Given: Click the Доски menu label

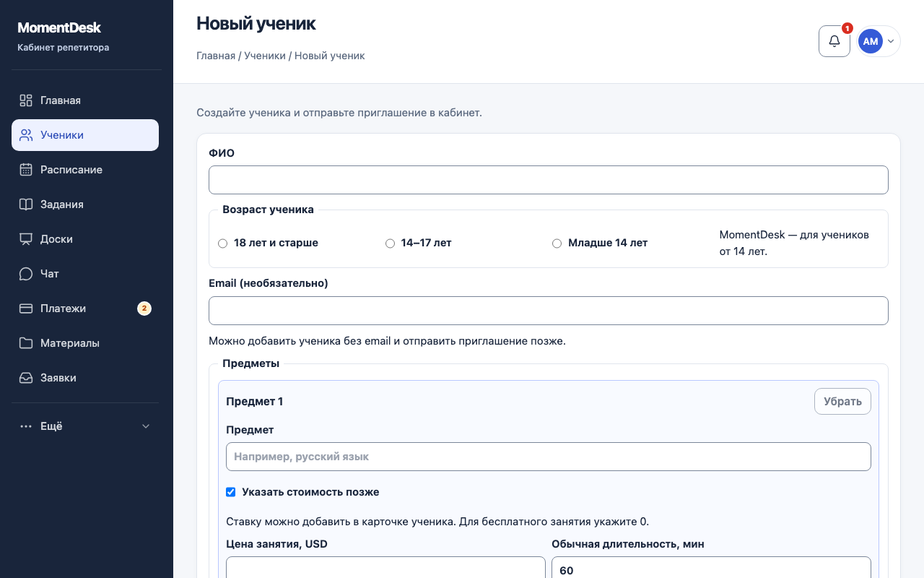Looking at the screenshot, I should 56,239.
